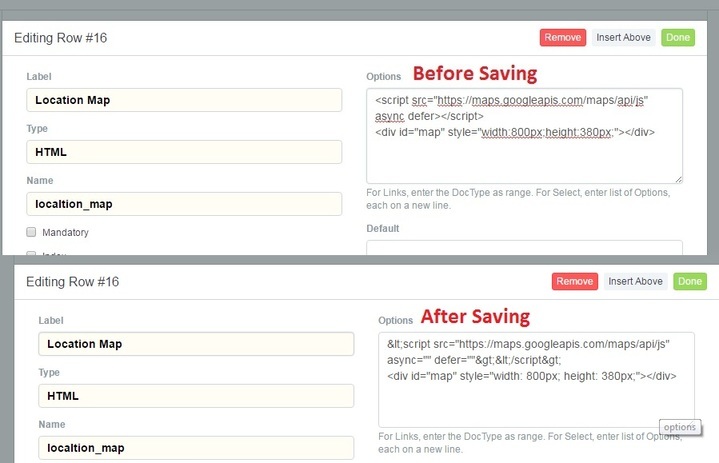Click Remove button in After Saving panel
This screenshot has height=463, width=719.
click(x=575, y=281)
